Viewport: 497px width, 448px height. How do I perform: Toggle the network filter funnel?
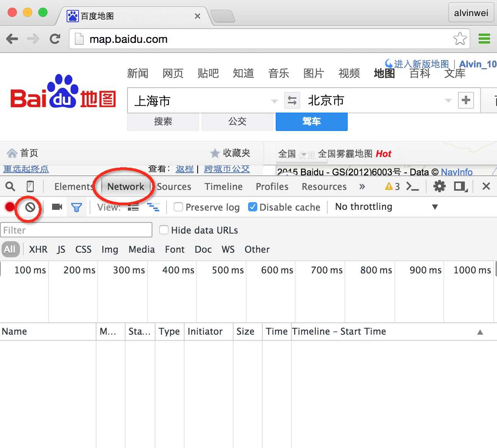(x=77, y=207)
